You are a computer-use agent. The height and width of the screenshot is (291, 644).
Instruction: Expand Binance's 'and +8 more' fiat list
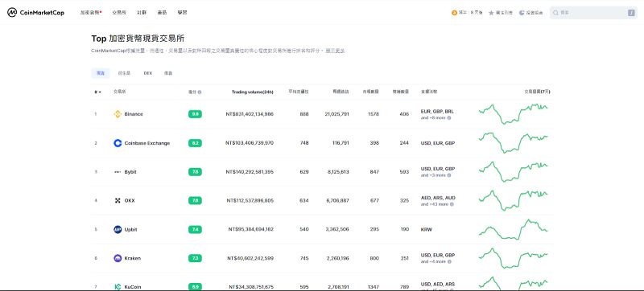[436, 117]
